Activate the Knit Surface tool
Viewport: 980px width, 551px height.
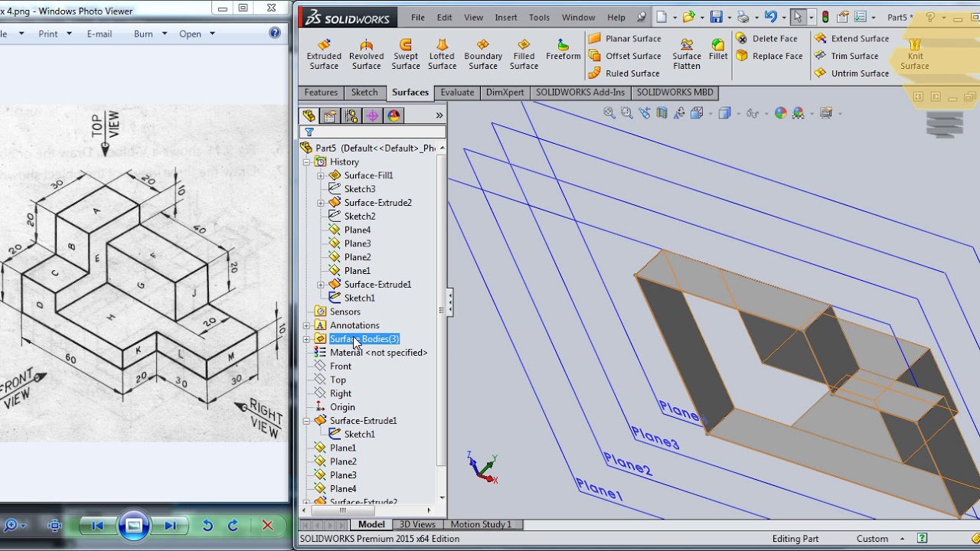(915, 54)
